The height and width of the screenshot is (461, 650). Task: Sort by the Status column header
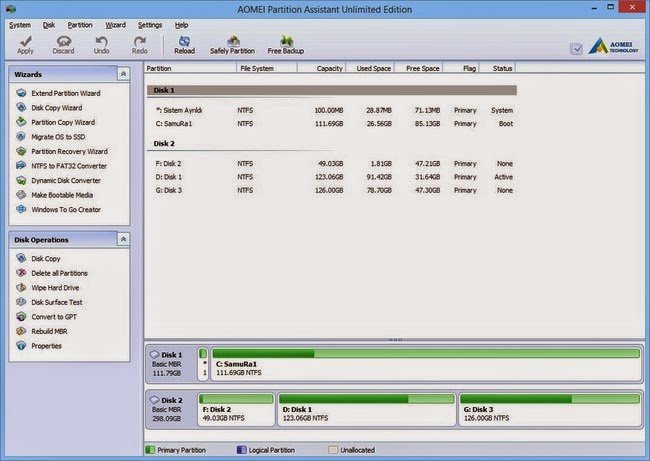497,68
